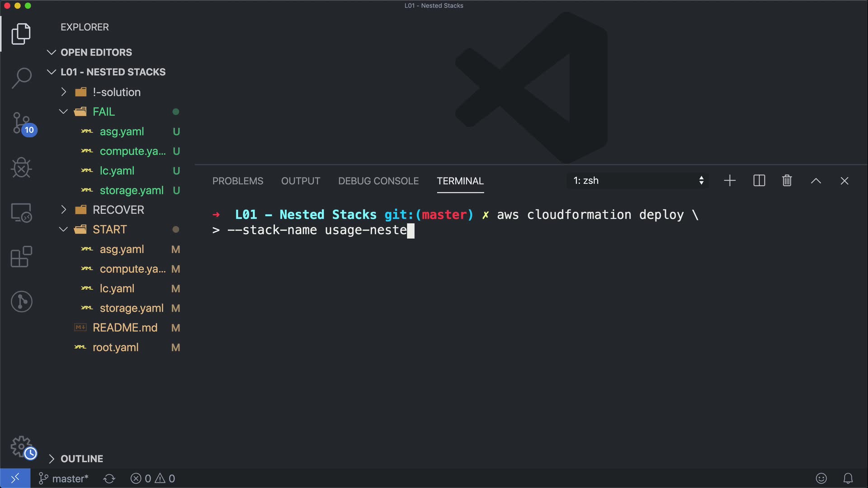The height and width of the screenshot is (488, 868).
Task: Synchronize changes in the status bar
Action: [x=109, y=479]
